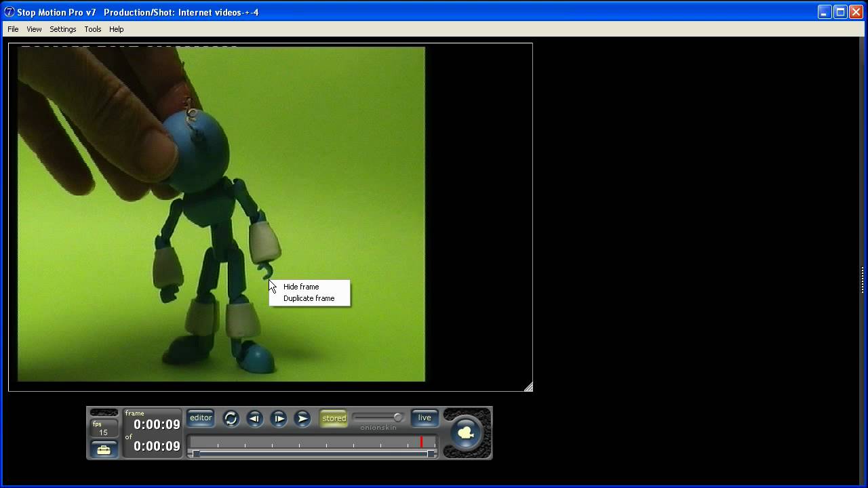Click the Stop Motion Pro title bar icon
This screenshot has width=868, height=488.
pyautogui.click(x=9, y=12)
